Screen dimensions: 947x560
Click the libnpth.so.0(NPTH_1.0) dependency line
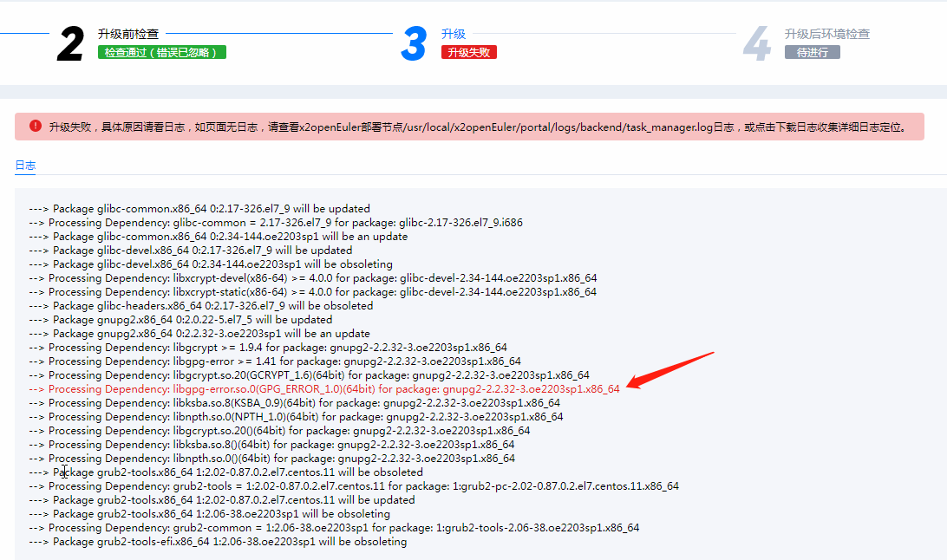(296, 417)
